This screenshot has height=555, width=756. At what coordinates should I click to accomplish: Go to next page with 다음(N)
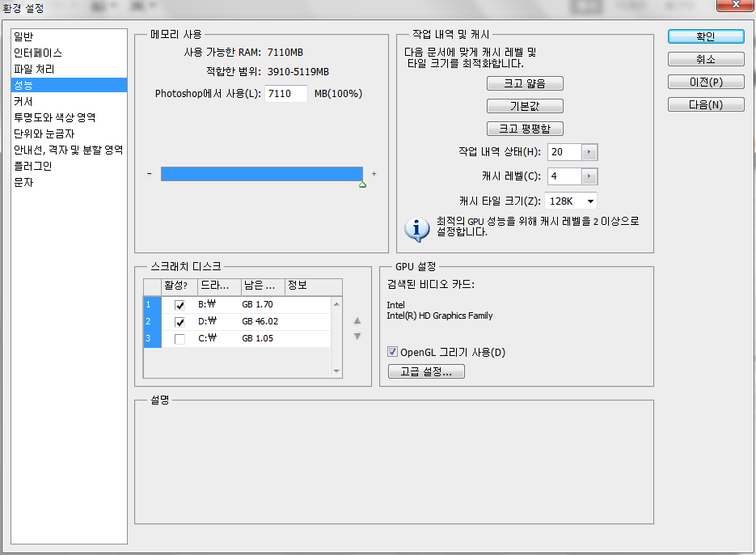[x=706, y=104]
